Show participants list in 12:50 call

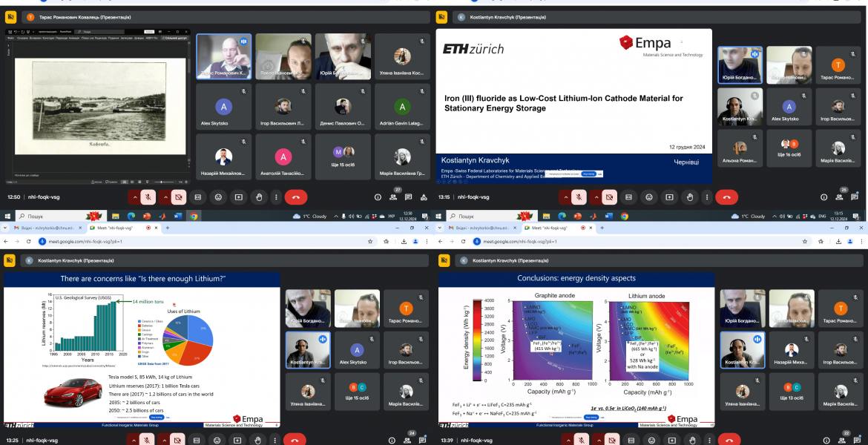tap(393, 197)
